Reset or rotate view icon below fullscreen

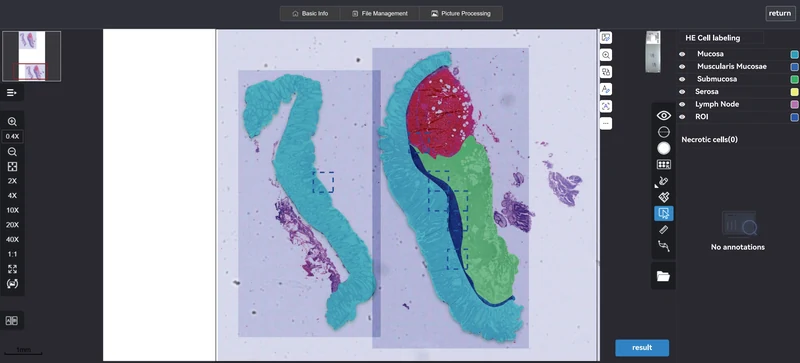[x=12, y=284]
